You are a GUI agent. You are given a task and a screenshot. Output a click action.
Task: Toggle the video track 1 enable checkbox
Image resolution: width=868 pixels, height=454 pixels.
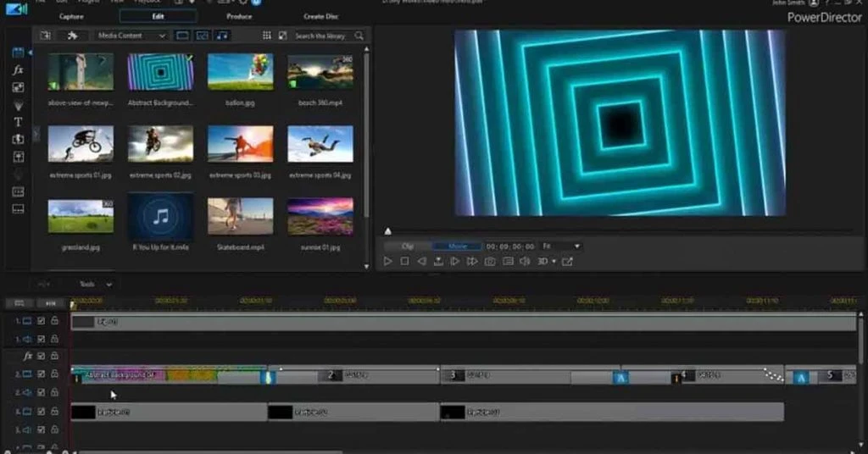[41, 321]
